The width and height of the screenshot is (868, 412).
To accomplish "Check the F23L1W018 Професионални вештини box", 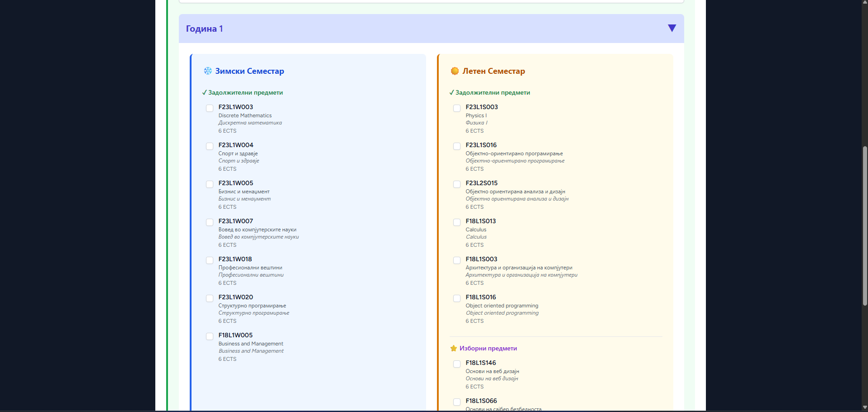I will (x=210, y=260).
